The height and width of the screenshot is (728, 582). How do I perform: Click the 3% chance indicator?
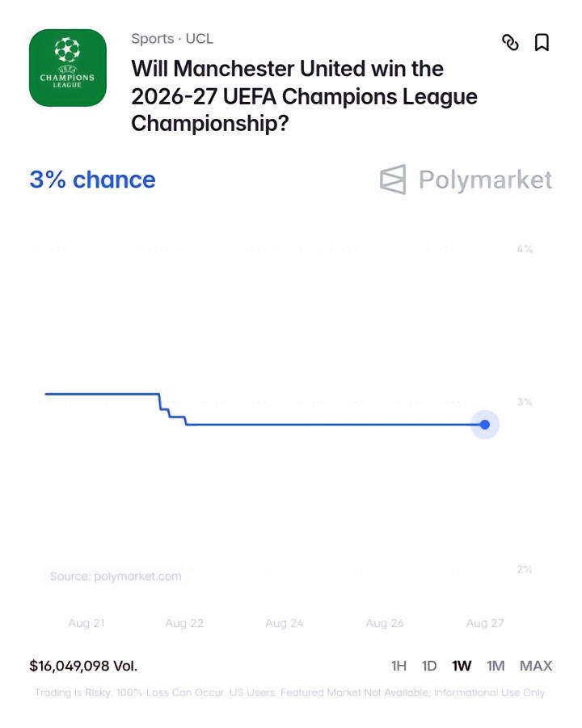tap(92, 180)
